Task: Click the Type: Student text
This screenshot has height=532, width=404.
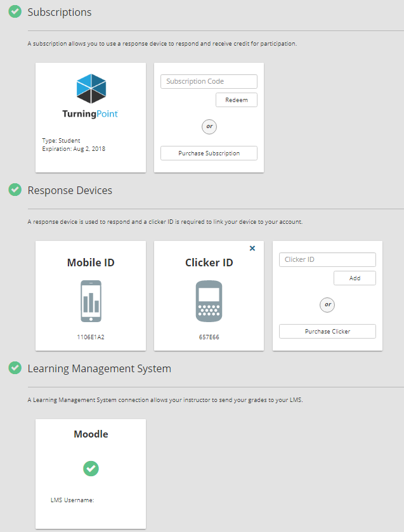Action: pos(61,141)
